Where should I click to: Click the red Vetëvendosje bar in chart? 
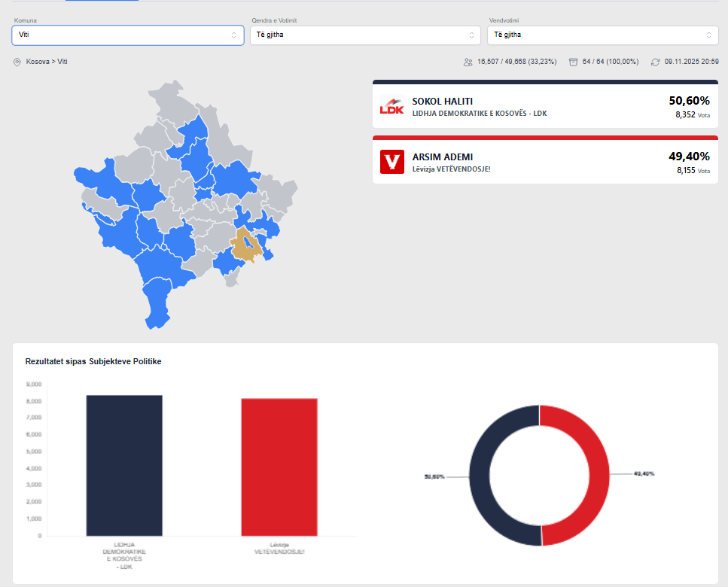point(279,467)
